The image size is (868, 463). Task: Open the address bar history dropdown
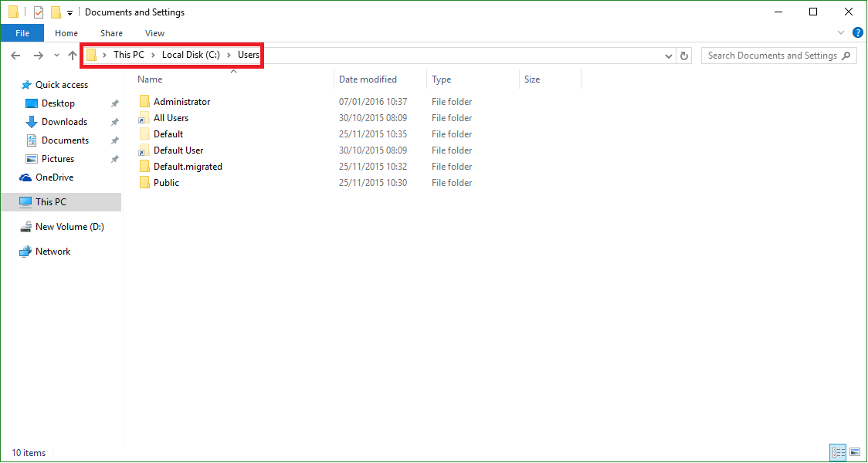[668, 55]
